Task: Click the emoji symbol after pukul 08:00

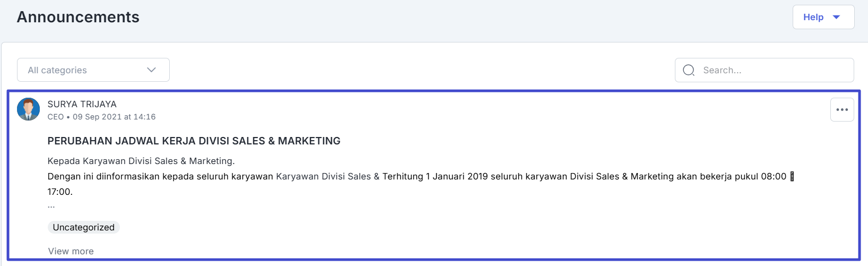Action: point(792,176)
